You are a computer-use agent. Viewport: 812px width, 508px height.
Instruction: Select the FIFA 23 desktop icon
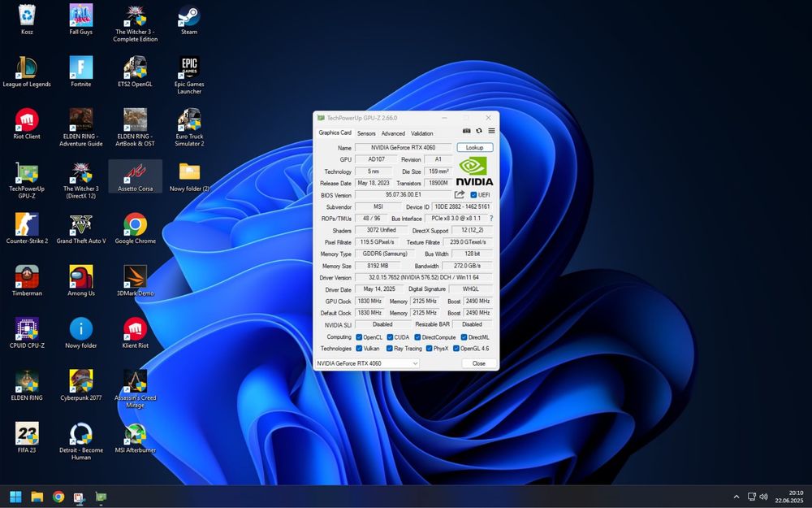[27, 438]
